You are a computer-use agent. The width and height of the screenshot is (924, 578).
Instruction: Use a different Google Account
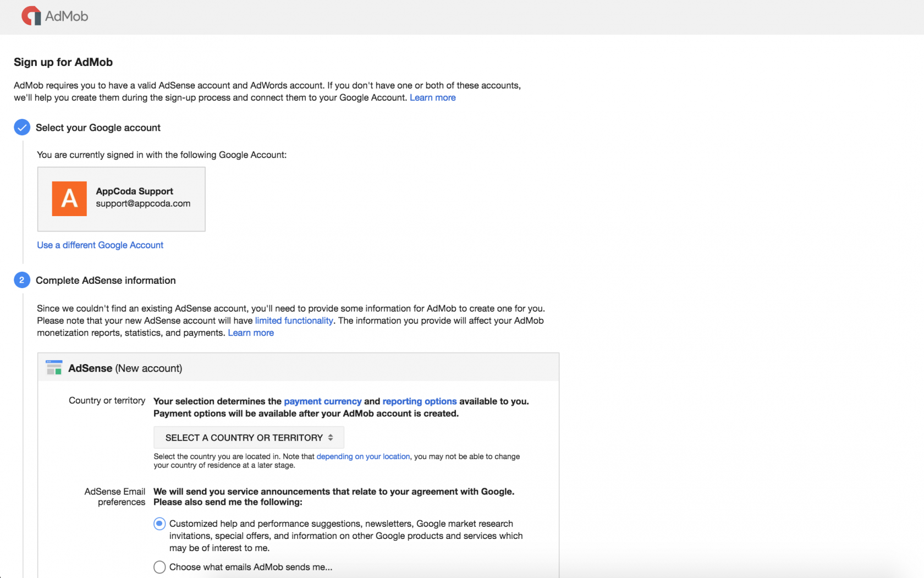click(x=100, y=245)
